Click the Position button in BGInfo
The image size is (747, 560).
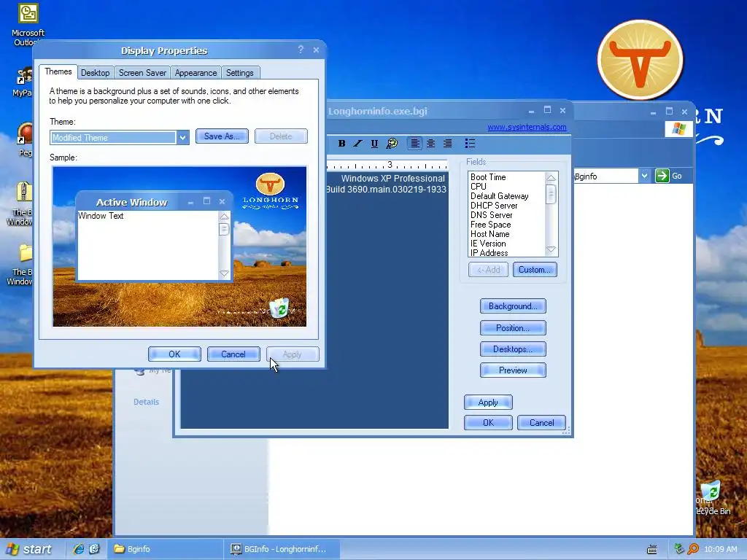(513, 328)
